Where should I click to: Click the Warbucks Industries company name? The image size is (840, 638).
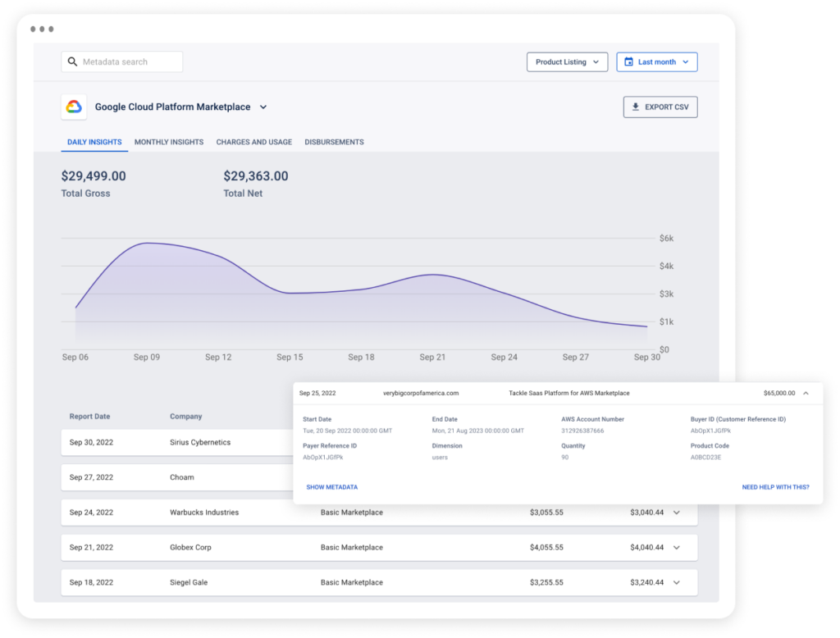point(204,513)
